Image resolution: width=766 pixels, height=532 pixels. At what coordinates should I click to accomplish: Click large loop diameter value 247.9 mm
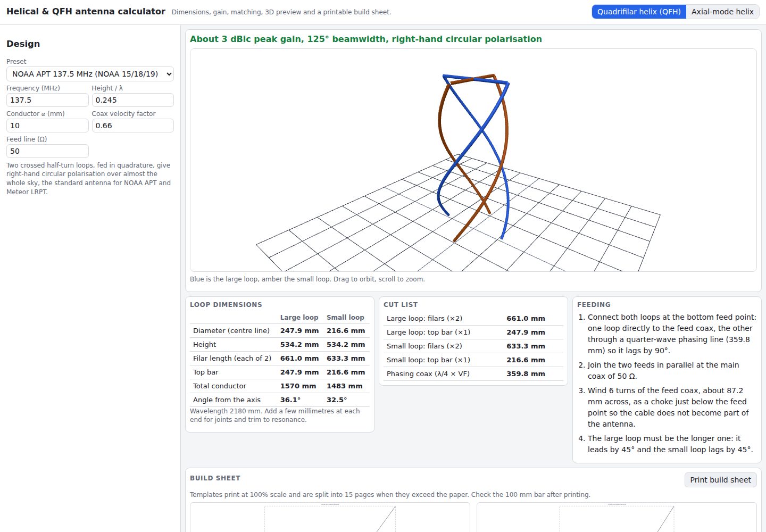tap(299, 330)
